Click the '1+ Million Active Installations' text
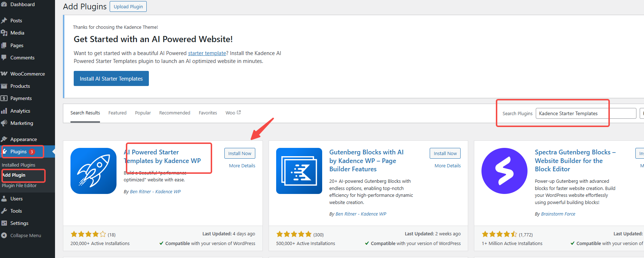This screenshot has height=258, width=644. coord(512,244)
